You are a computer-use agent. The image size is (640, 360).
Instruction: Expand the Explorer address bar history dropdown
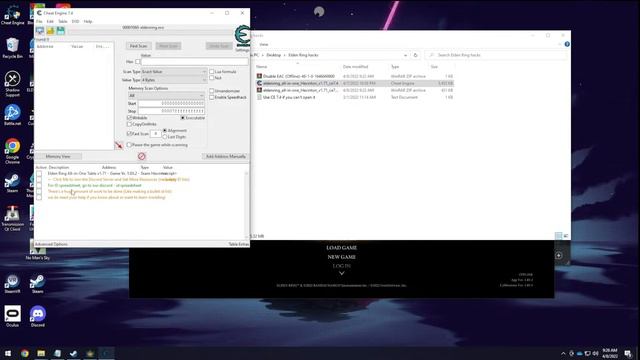[405, 55]
